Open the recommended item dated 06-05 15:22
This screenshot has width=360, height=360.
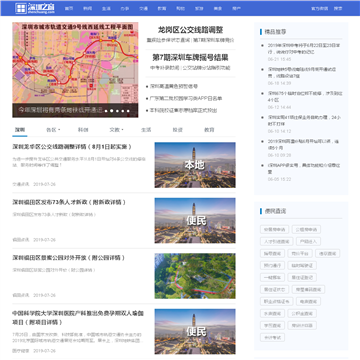[304, 169]
